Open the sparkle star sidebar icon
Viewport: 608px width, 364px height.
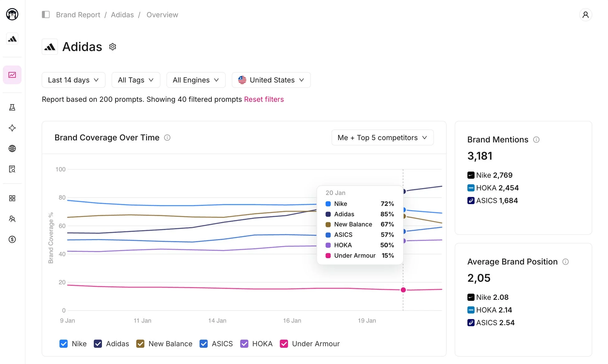[x=12, y=128]
